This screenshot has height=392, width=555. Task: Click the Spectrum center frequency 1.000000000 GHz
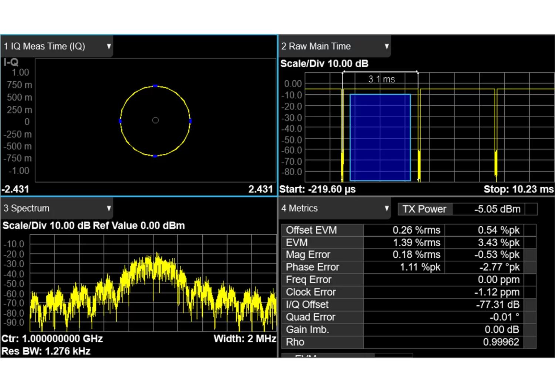click(x=52, y=339)
